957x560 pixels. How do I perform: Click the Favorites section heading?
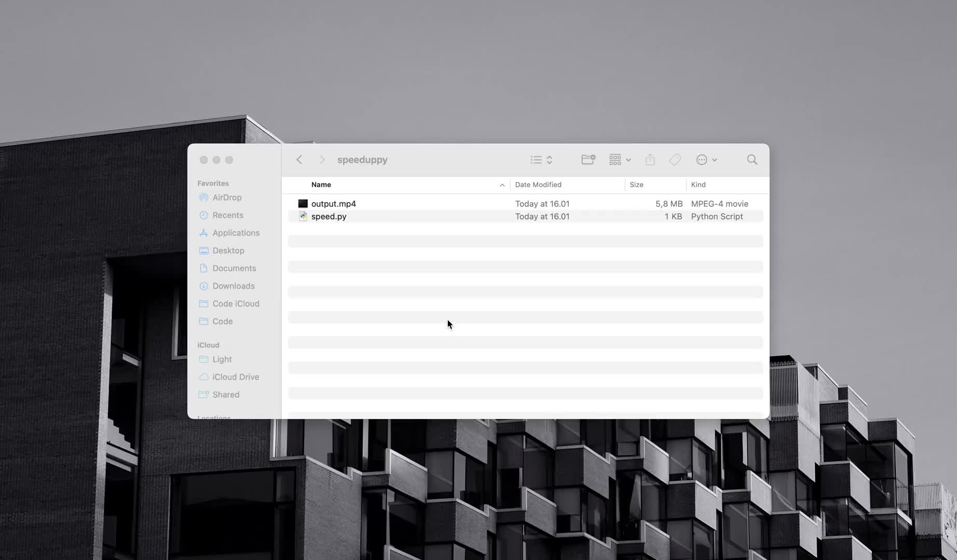(213, 183)
